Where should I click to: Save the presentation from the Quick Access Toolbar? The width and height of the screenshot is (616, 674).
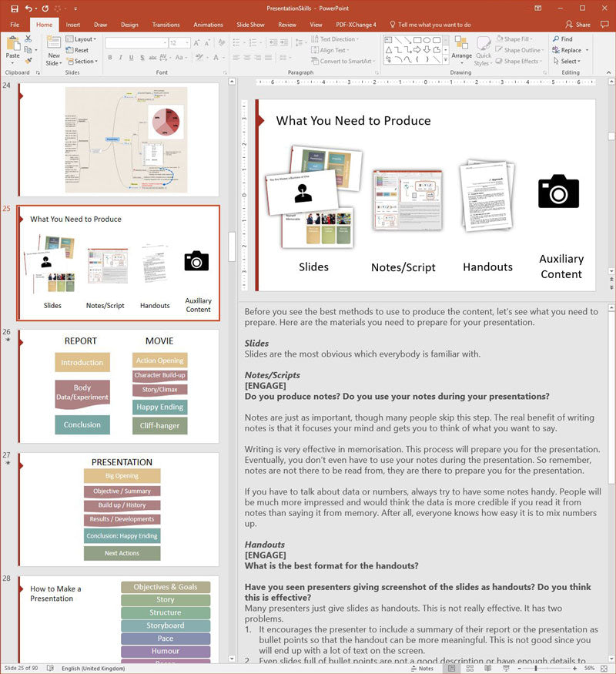15,8
